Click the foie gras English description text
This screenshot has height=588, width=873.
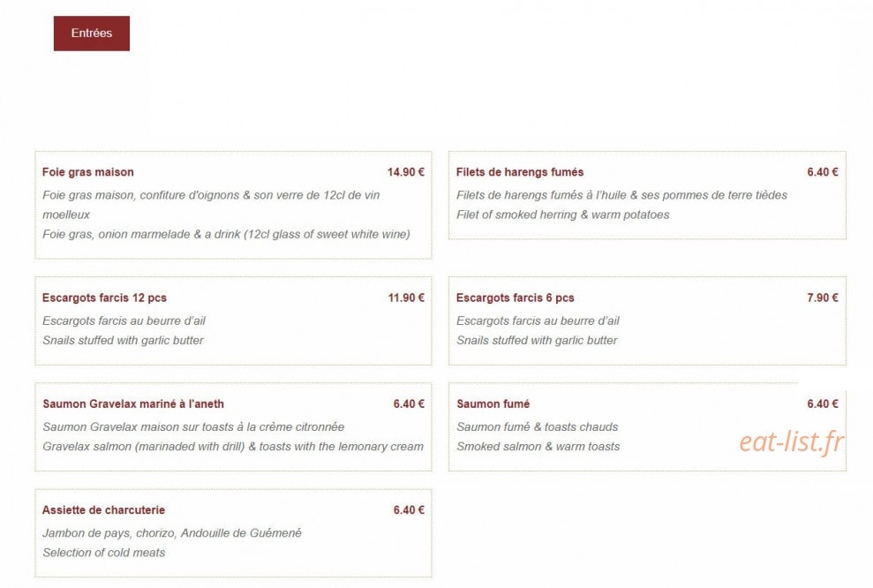226,235
